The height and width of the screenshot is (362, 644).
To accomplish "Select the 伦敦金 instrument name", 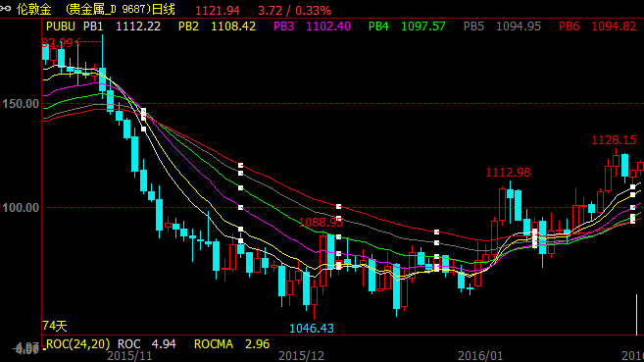I will pos(33,9).
